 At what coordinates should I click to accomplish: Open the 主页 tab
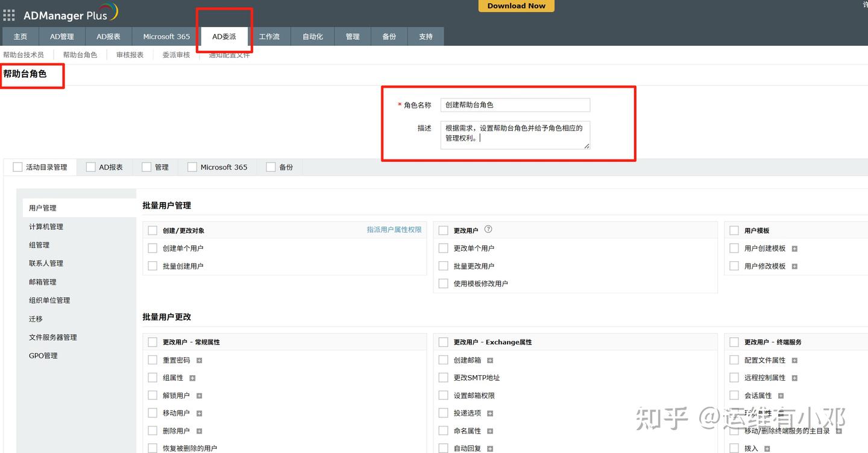point(20,36)
